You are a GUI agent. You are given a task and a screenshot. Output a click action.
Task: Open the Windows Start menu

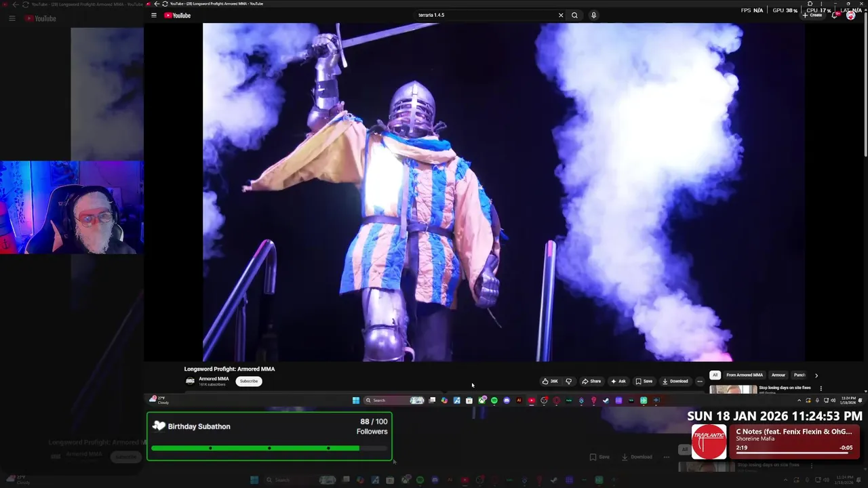point(355,401)
